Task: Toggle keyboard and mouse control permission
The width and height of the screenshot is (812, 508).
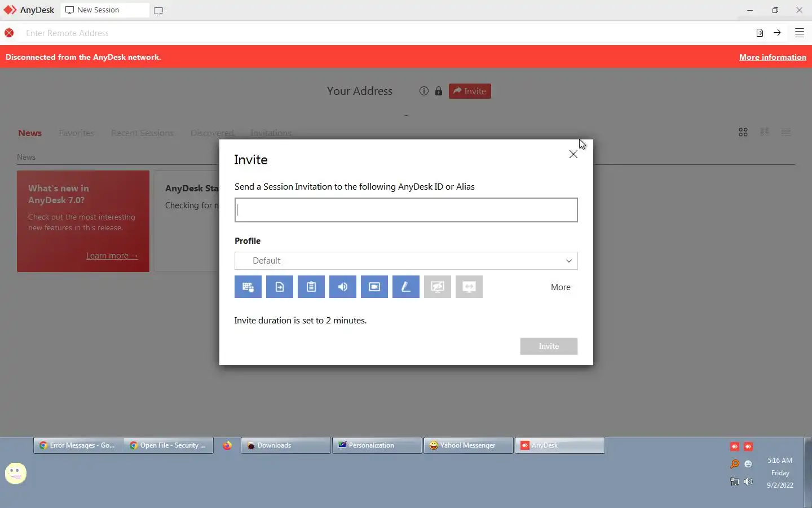Action: coord(248,287)
